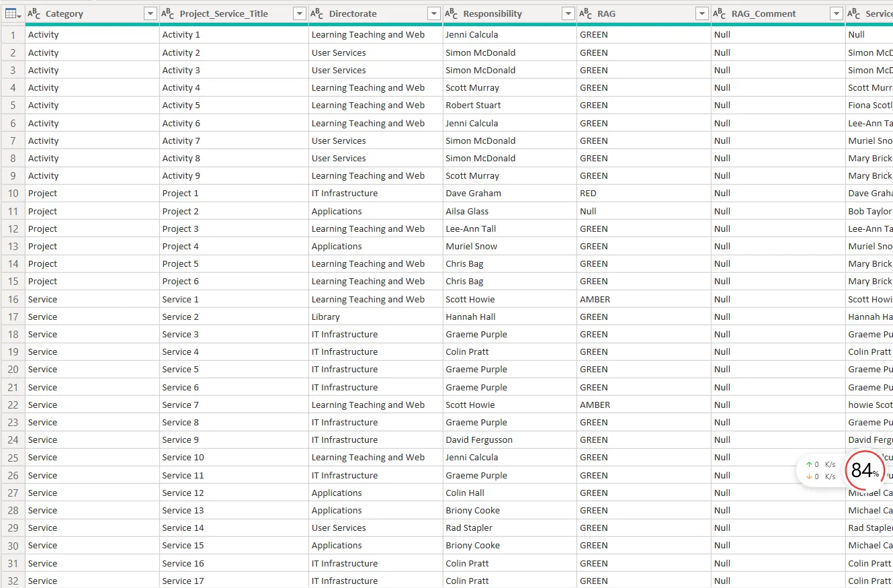
Task: Select the Category column header
Action: coord(65,13)
